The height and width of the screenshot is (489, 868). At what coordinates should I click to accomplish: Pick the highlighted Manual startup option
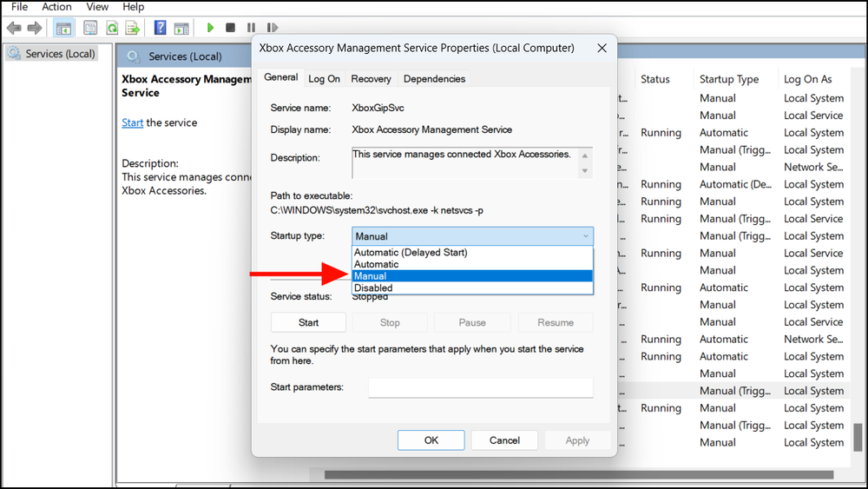point(371,276)
